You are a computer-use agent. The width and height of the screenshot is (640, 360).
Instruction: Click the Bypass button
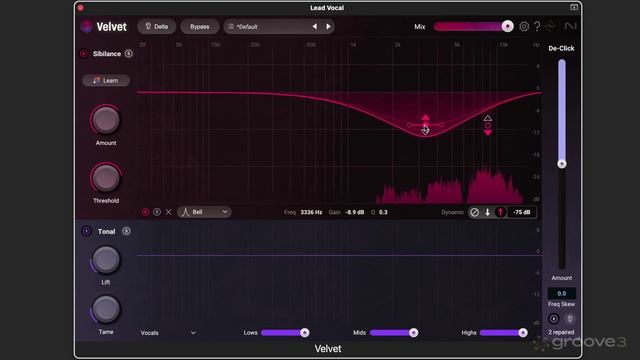pyautogui.click(x=200, y=27)
